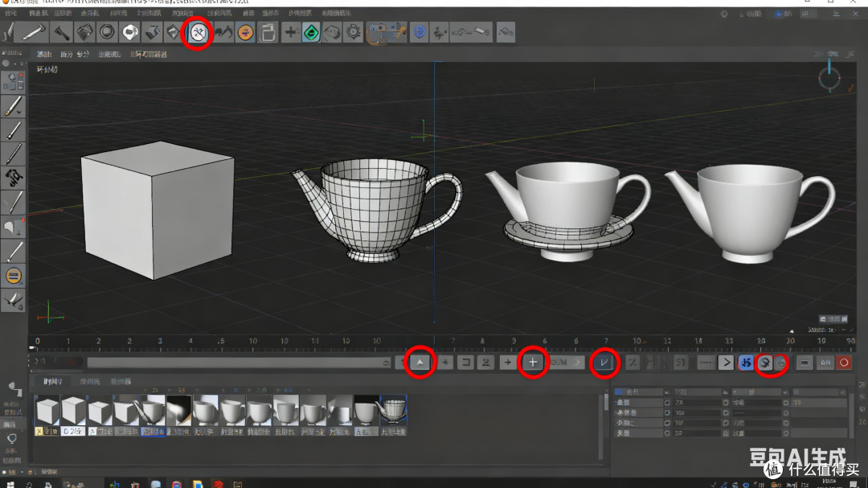Viewport: 868px width, 488px height.
Task: Open the first menu in the top menu bar
Action: pos(11,13)
